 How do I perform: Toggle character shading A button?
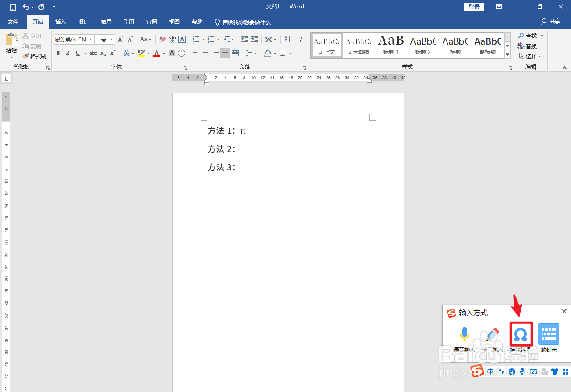click(x=172, y=53)
